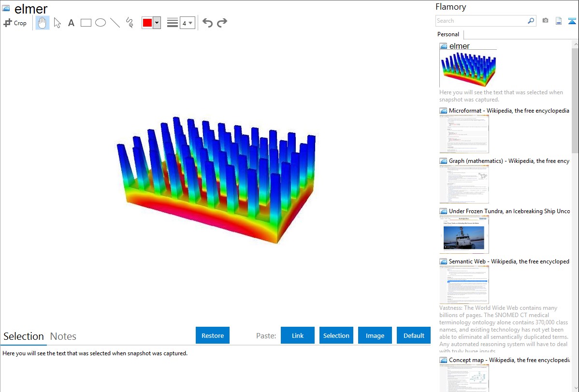This screenshot has width=579, height=392.
Task: Click the snapshot icon beside Graph (mathematics)
Action: pos(444,161)
